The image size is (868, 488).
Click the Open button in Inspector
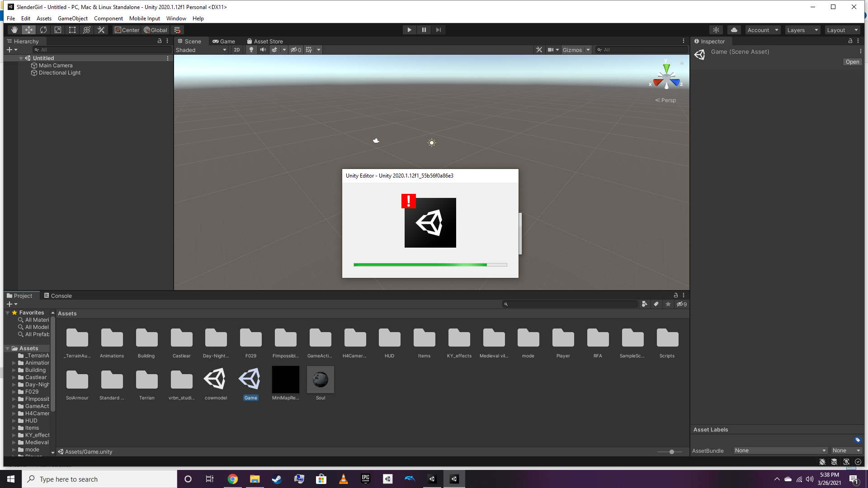[x=852, y=62]
